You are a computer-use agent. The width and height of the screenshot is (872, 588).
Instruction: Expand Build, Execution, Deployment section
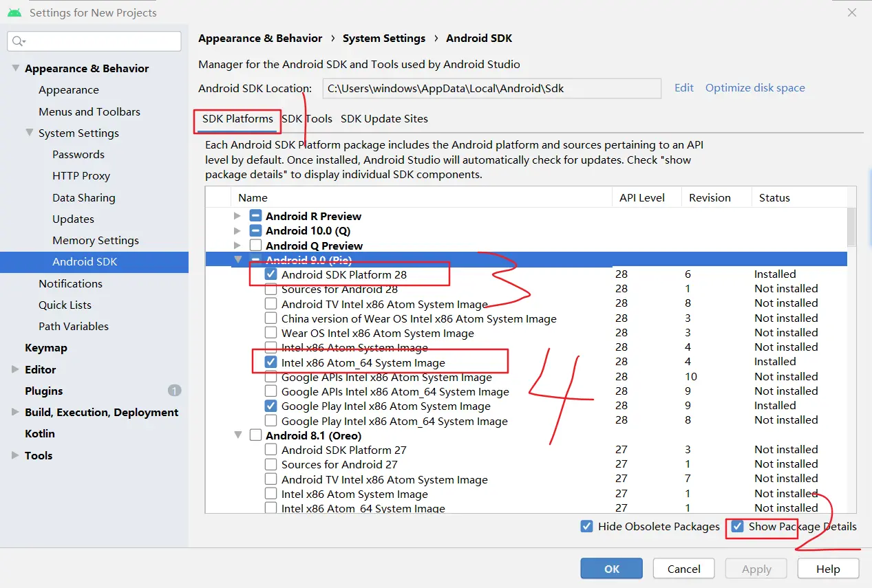pos(15,412)
